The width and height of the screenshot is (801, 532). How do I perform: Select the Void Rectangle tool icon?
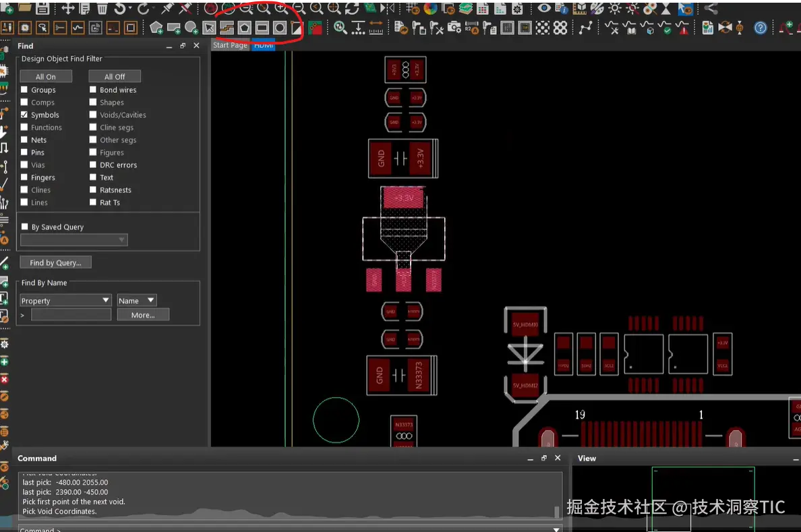[262, 28]
